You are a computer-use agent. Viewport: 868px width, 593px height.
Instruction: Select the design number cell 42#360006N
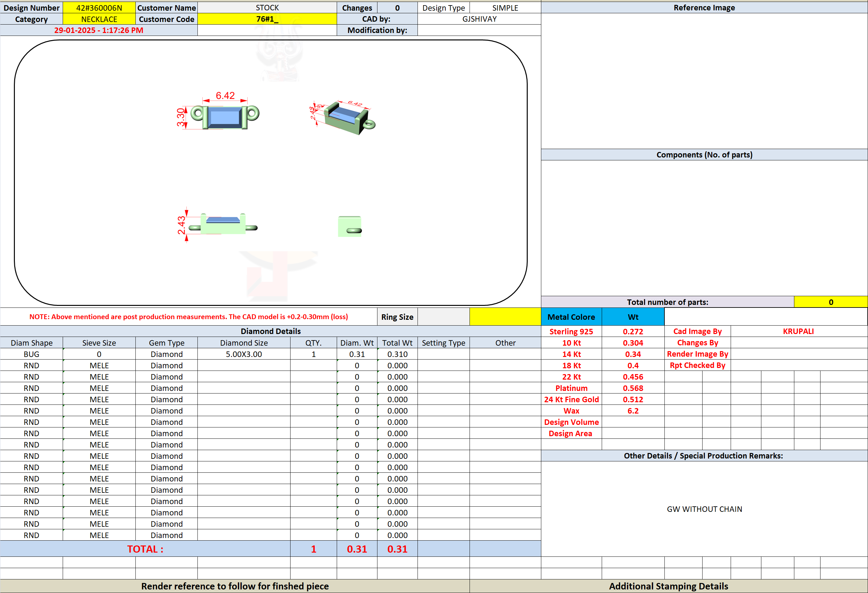(x=99, y=8)
